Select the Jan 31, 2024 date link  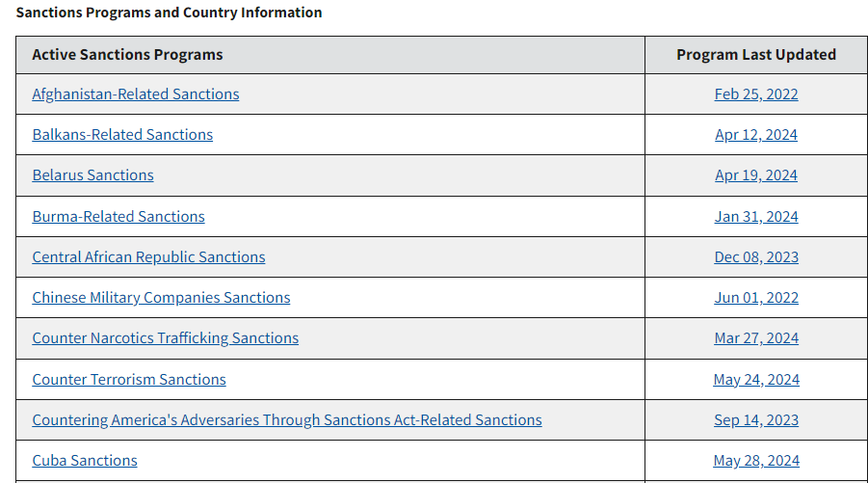pos(756,217)
